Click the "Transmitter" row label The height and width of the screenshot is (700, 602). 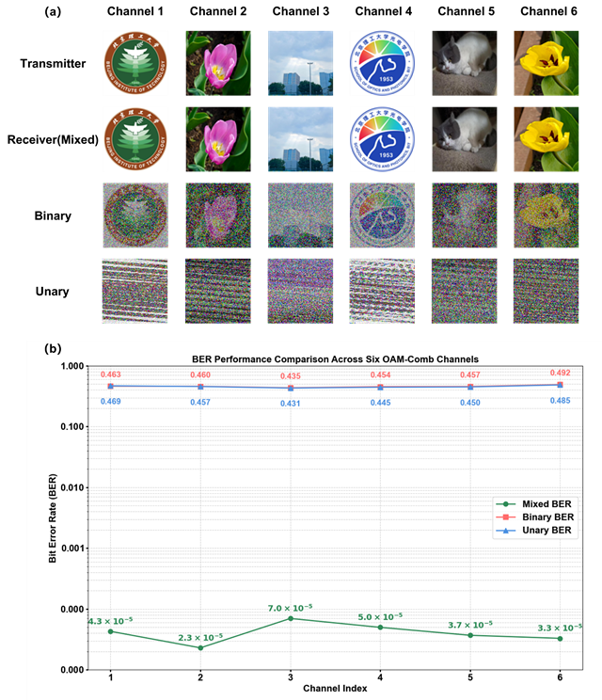[x=53, y=63]
